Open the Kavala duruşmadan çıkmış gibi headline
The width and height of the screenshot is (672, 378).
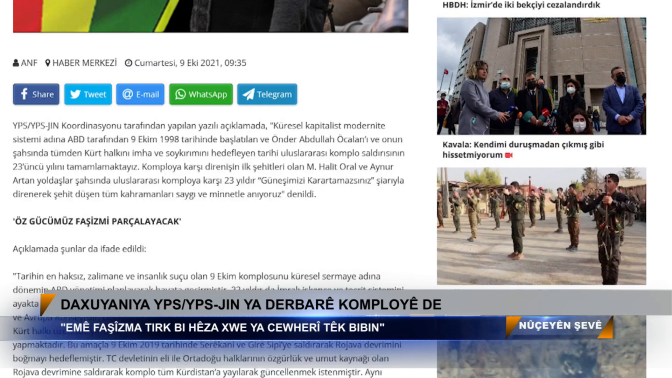tap(523, 150)
